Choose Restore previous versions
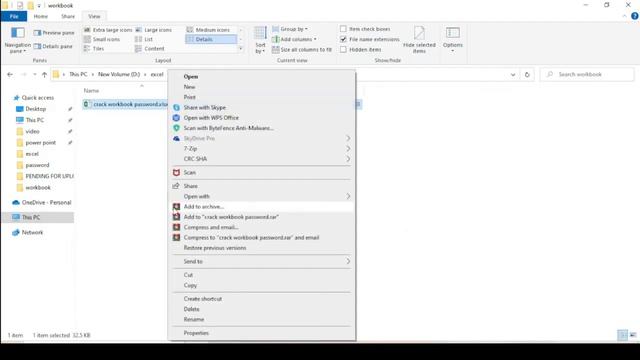The width and height of the screenshot is (640, 360). tap(261, 248)
